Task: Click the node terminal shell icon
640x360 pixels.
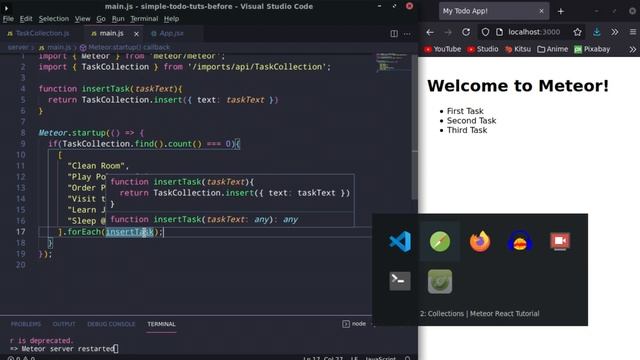Action: pos(346,324)
